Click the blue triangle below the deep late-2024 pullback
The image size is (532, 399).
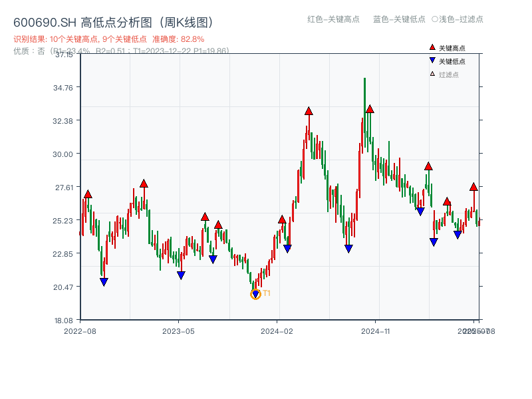pyautogui.click(x=348, y=247)
